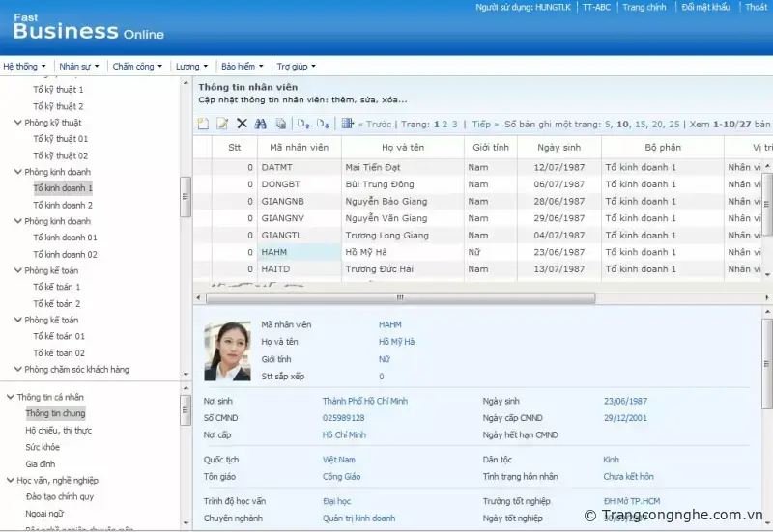
Task: Go to next page with Tiếp »
Action: (485, 125)
